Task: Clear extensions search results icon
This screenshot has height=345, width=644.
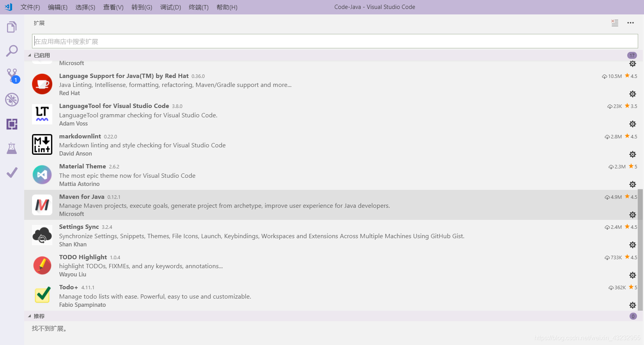Action: click(615, 23)
